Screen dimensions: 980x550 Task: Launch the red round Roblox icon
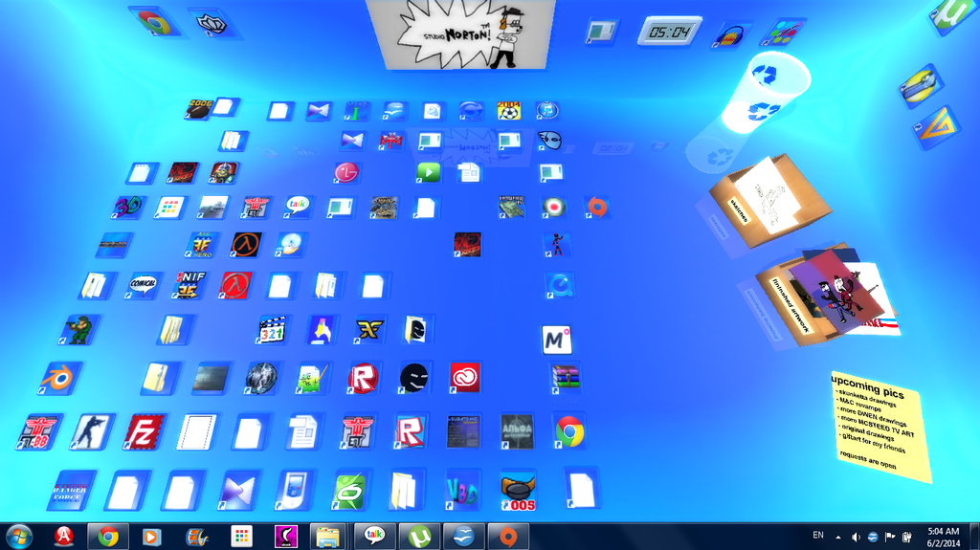pyautogui.click(x=363, y=378)
